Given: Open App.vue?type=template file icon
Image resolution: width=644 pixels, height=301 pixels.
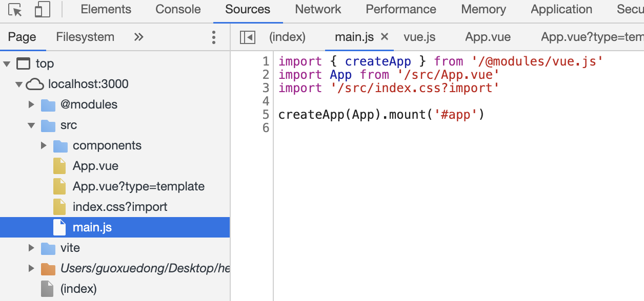Looking at the screenshot, I should [60, 186].
